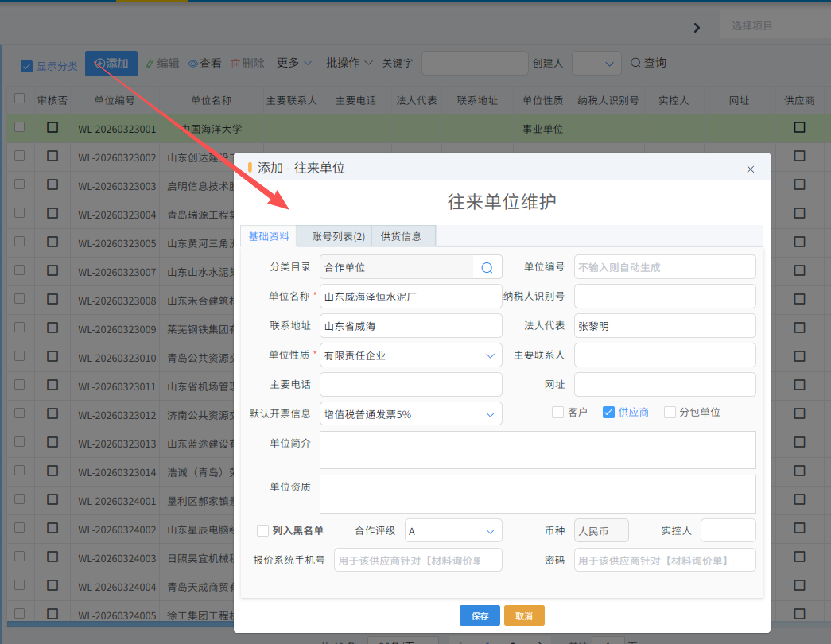Click the 单位编号 input field in dialog
The width and height of the screenshot is (831, 644).
665,267
